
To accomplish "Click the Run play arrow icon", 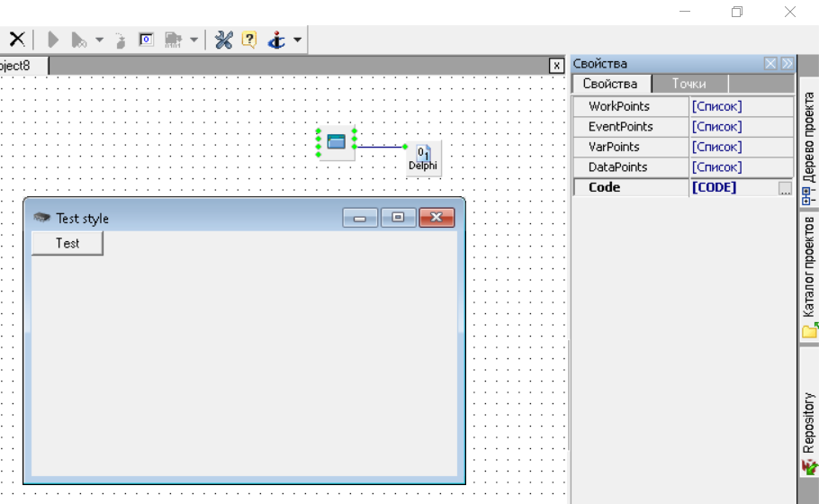I will coord(53,40).
